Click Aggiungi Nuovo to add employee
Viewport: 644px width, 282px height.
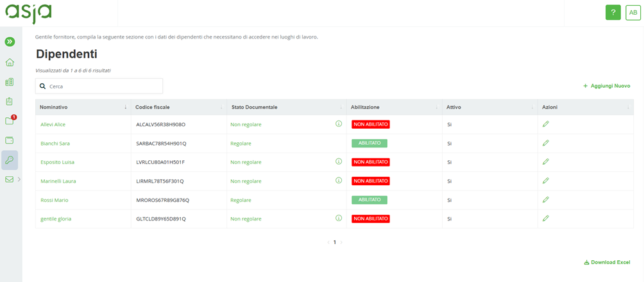coord(606,86)
